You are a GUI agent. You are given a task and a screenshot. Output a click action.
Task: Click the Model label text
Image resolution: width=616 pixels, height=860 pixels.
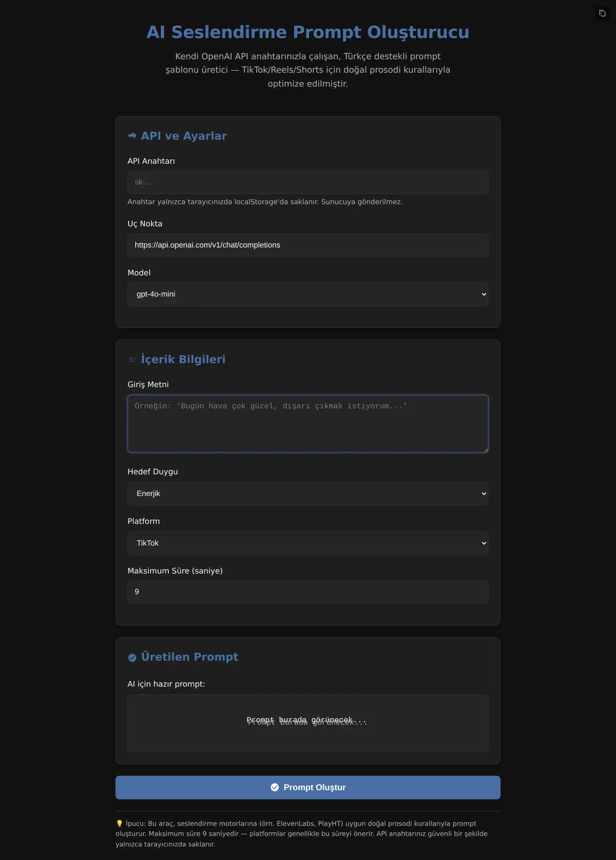[x=139, y=273]
